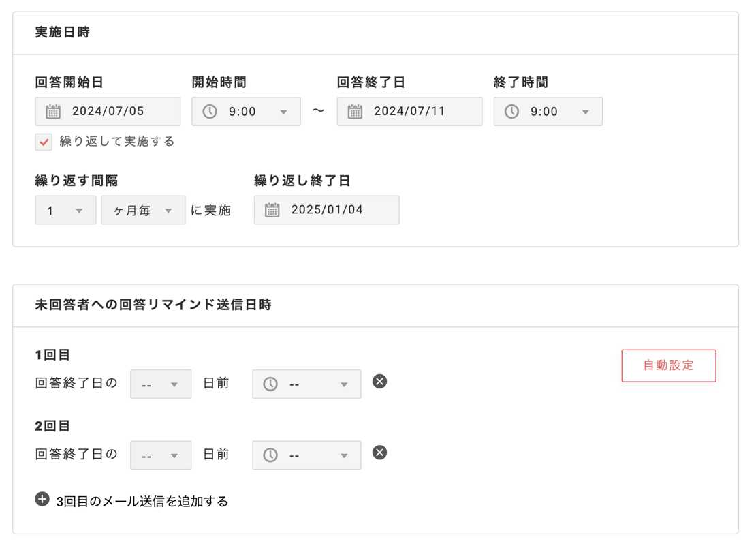Image resolution: width=756 pixels, height=550 pixels.
Task: Open the 2回目 days-before dropdown
Action: click(x=160, y=455)
